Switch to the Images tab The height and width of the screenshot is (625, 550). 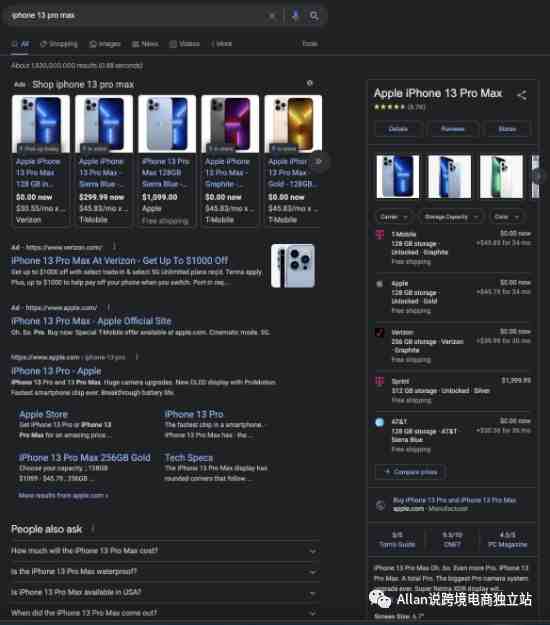[x=105, y=44]
